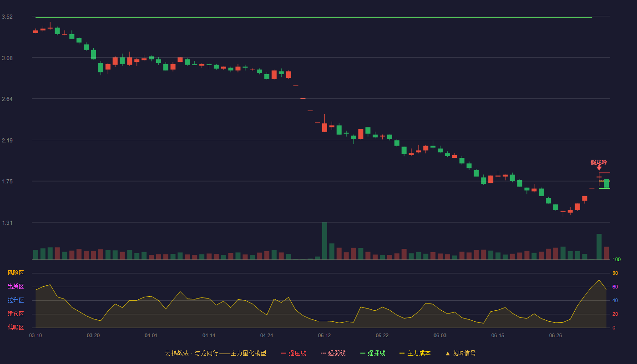The width and height of the screenshot is (637, 364).
Task: Click the 06-03 date axis label
Action: 440,335
